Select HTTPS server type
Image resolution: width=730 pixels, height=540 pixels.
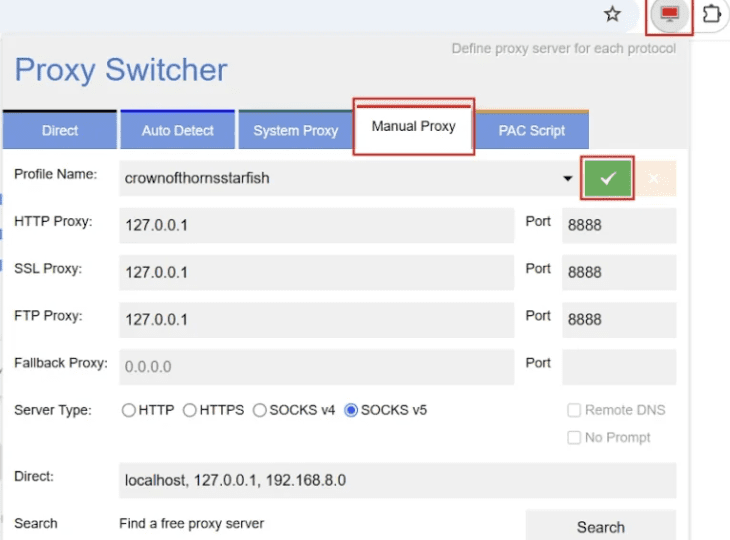[x=189, y=410]
